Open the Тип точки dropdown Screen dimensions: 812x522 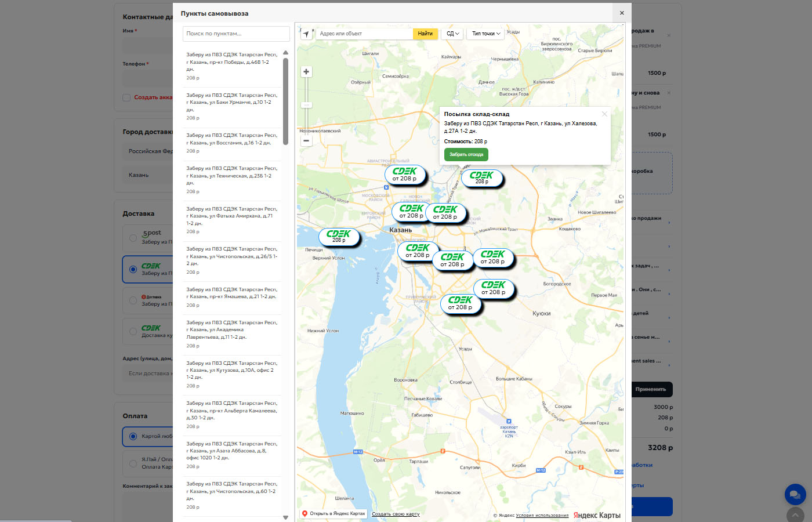point(486,34)
